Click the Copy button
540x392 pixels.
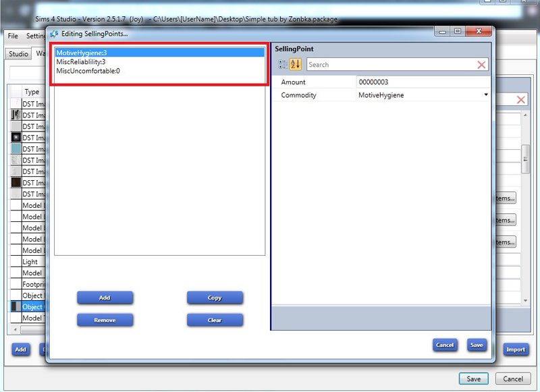215,298
